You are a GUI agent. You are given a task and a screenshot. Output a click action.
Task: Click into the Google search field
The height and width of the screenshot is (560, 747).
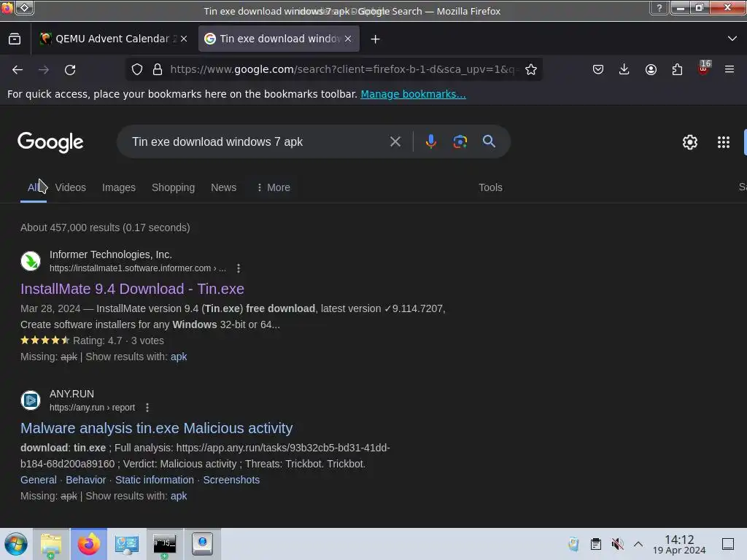click(258, 141)
